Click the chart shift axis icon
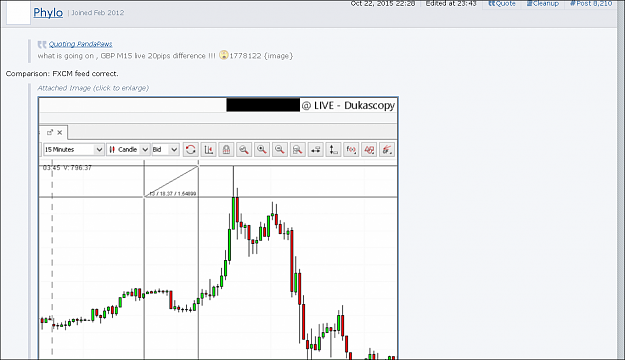Viewport: 625px width, 360px height. tap(208, 150)
